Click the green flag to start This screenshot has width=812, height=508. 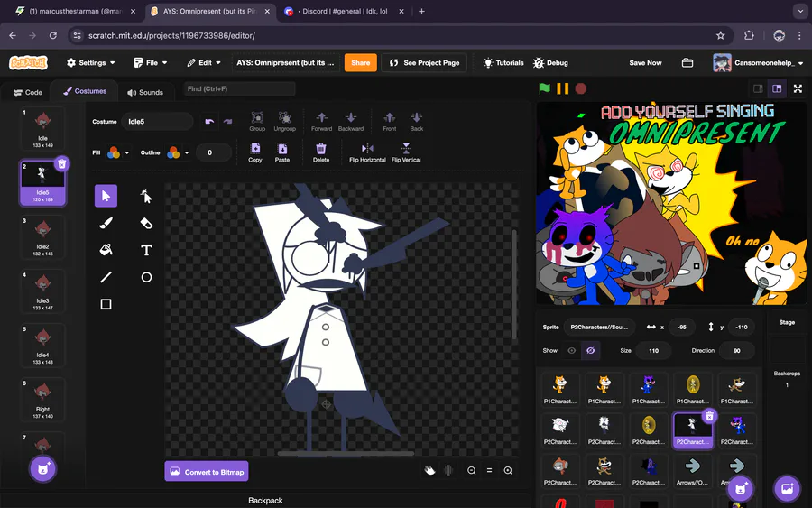click(544, 88)
